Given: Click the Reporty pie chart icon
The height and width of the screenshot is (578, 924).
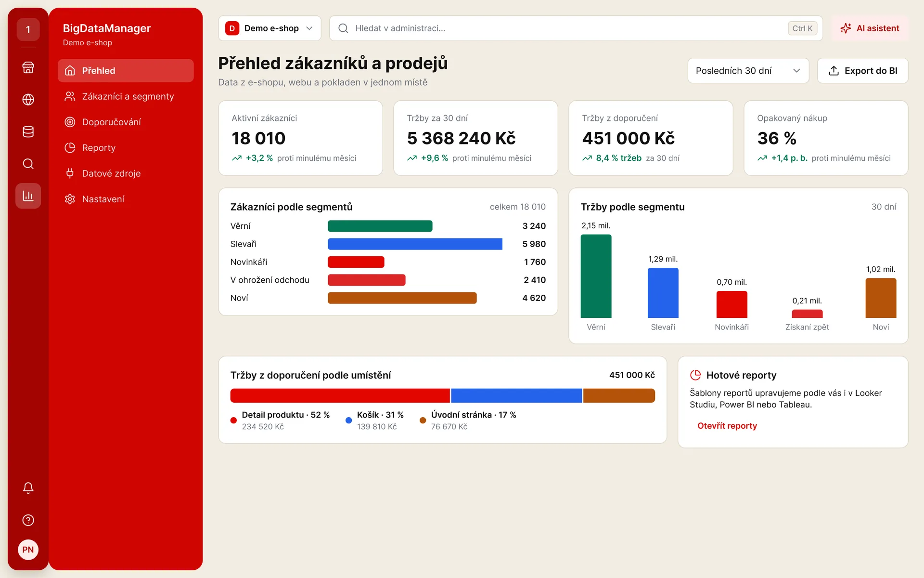Looking at the screenshot, I should (x=70, y=148).
